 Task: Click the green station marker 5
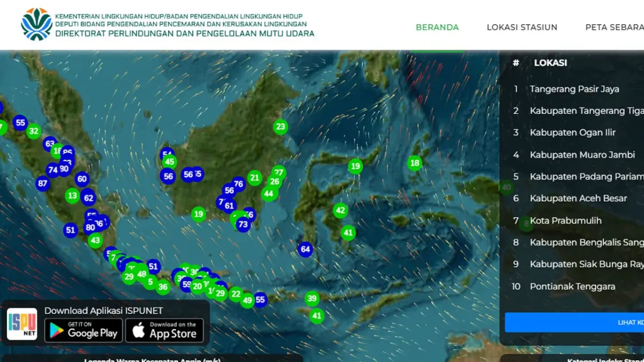pos(150,282)
